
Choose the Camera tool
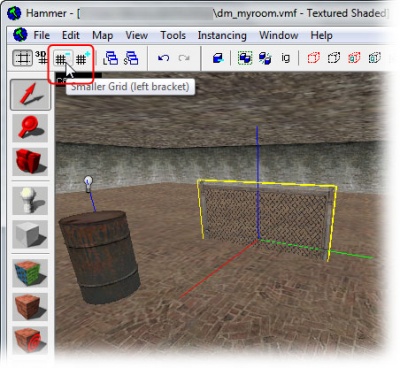point(30,161)
